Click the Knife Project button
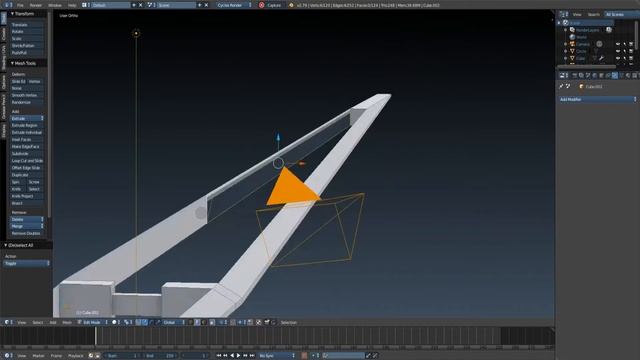Screen dimensions: 640x360 pos(27,196)
